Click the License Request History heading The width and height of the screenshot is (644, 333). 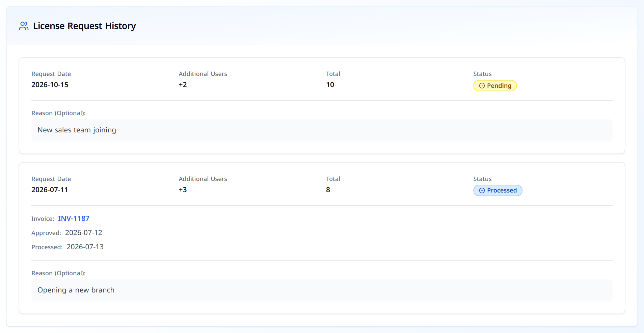coord(84,26)
